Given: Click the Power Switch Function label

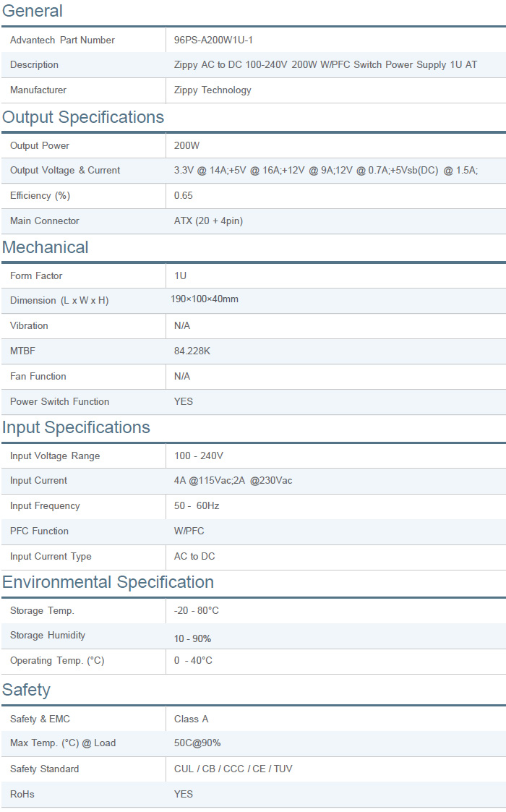Looking at the screenshot, I should (60, 402).
